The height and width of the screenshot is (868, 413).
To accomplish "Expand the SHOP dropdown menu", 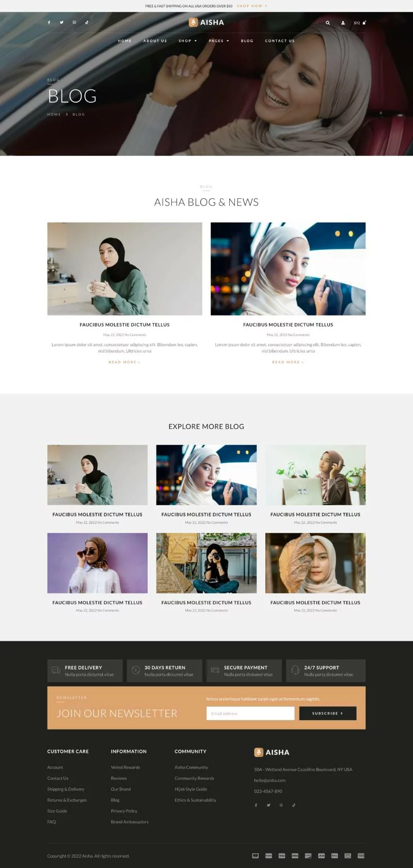I will pos(188,41).
